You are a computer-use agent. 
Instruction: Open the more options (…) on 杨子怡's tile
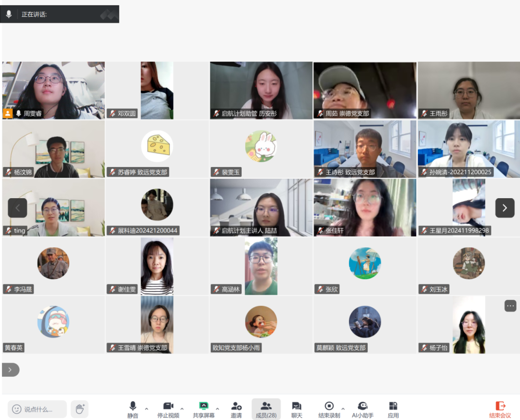(510, 305)
